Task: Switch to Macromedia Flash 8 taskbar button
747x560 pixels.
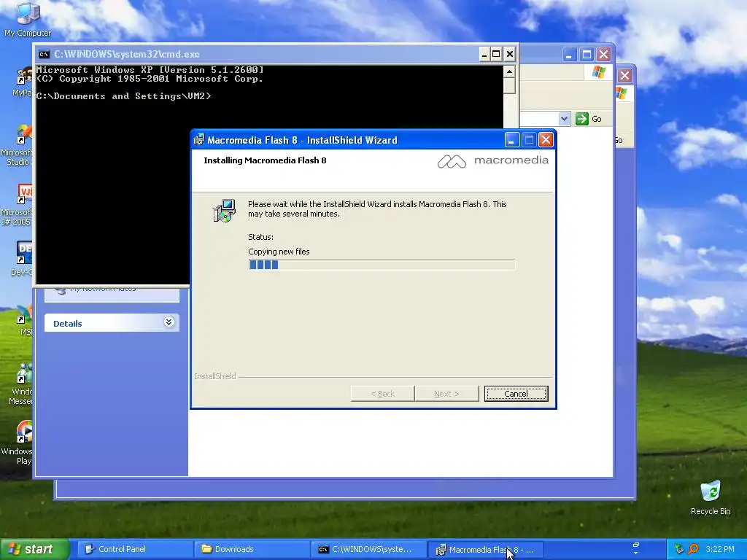Action: pyautogui.click(x=485, y=550)
